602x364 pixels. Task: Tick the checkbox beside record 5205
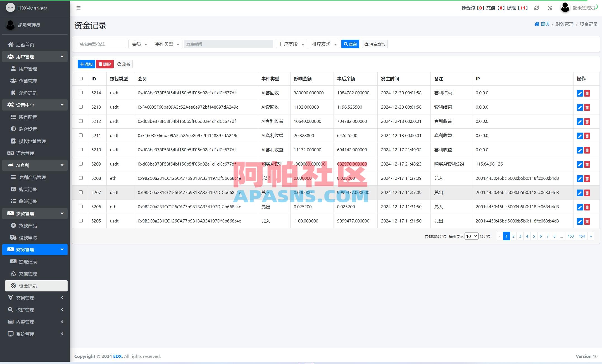[81, 221]
